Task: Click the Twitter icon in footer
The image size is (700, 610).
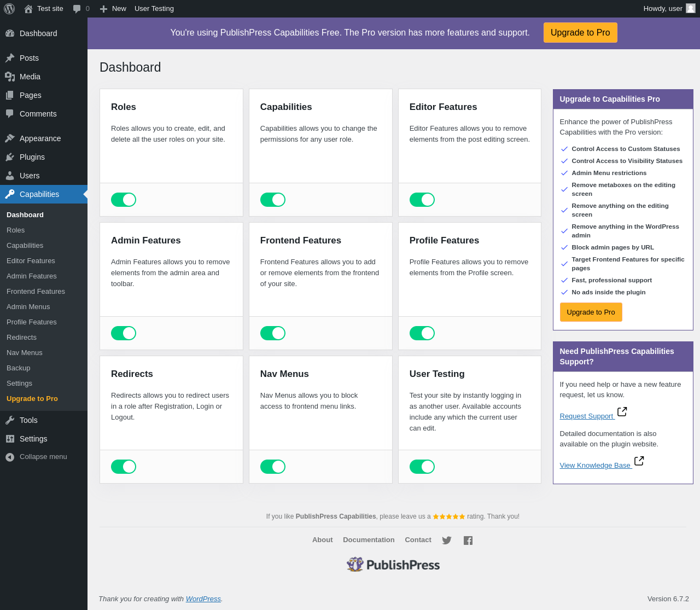Action: pyautogui.click(x=447, y=541)
